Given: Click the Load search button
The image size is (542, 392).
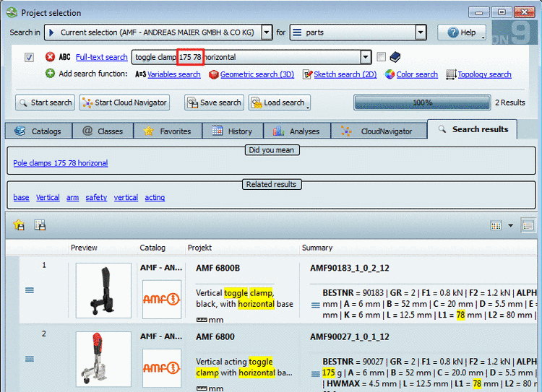Looking at the screenshot, I should click(x=279, y=103).
